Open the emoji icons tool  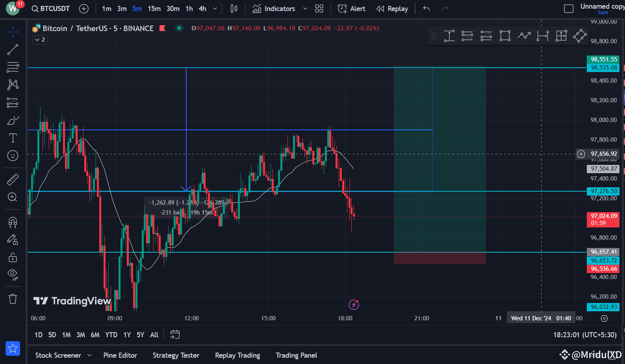13,156
